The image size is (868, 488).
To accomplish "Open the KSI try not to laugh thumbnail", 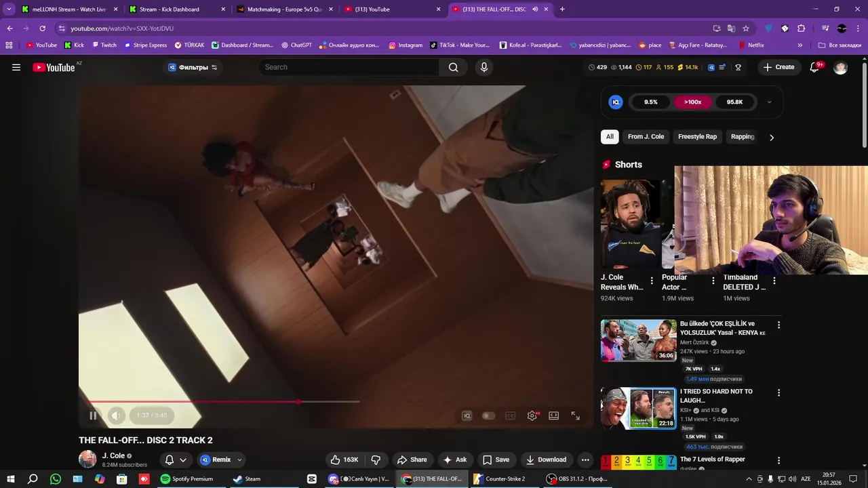I will [638, 408].
